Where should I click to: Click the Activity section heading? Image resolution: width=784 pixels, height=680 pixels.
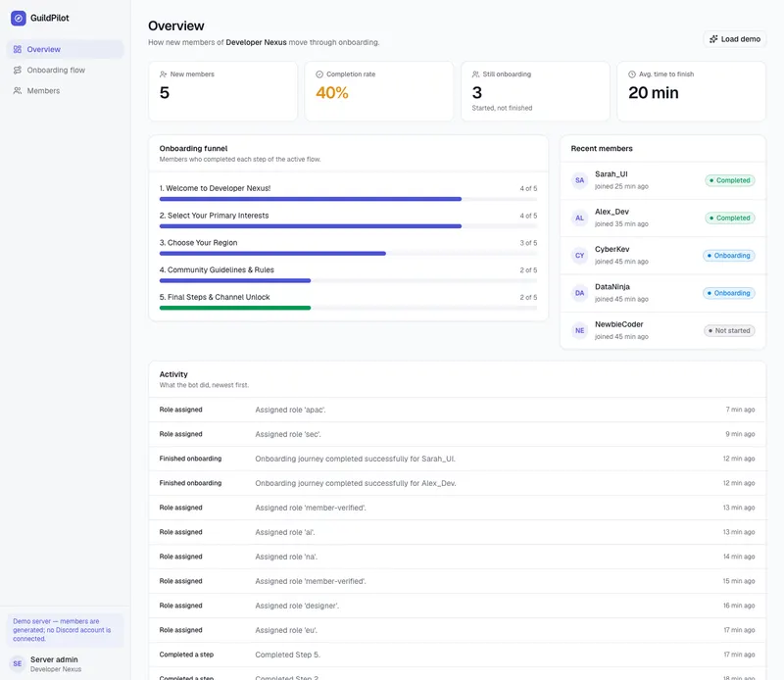tap(173, 374)
